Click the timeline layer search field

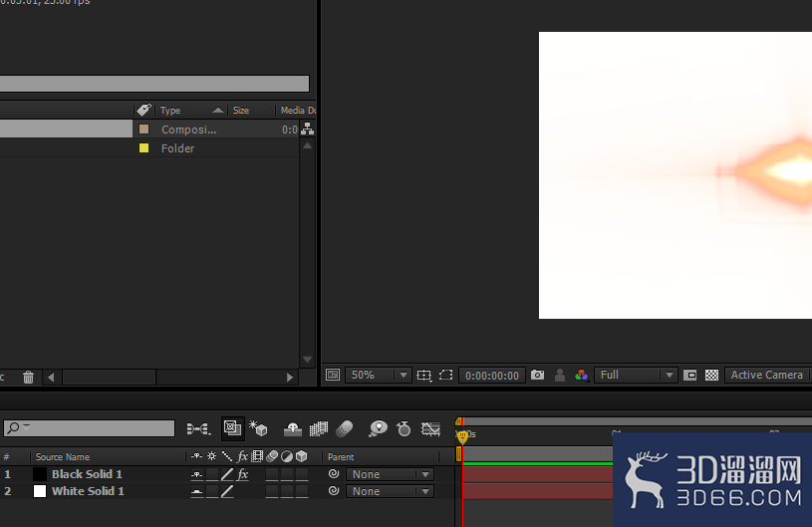click(x=89, y=428)
